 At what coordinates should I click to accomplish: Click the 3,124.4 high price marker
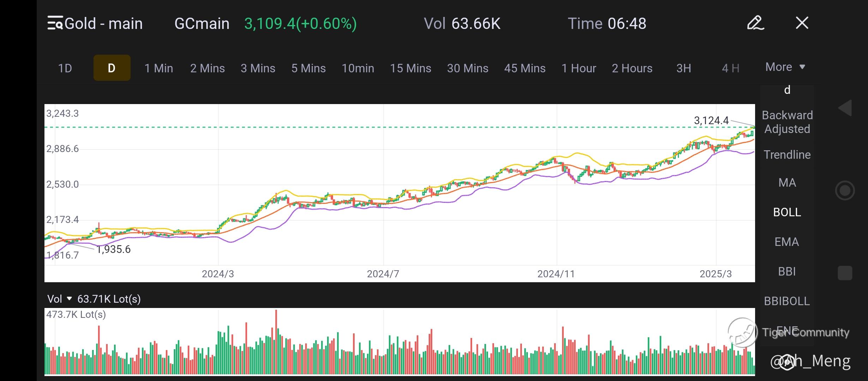(711, 121)
